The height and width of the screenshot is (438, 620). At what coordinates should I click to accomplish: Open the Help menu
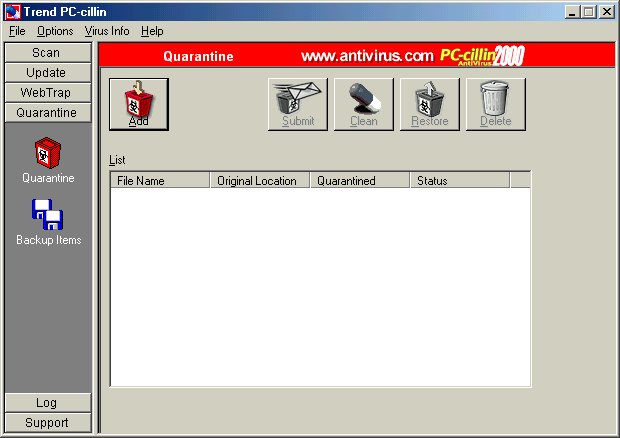[152, 31]
